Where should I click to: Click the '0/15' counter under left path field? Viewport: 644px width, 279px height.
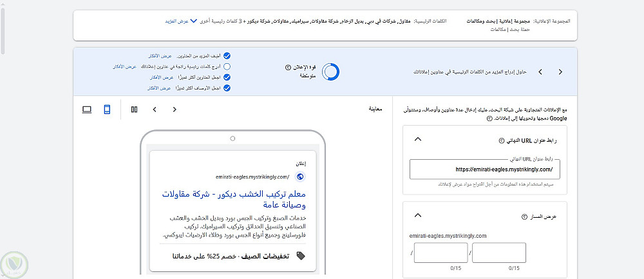455,268
